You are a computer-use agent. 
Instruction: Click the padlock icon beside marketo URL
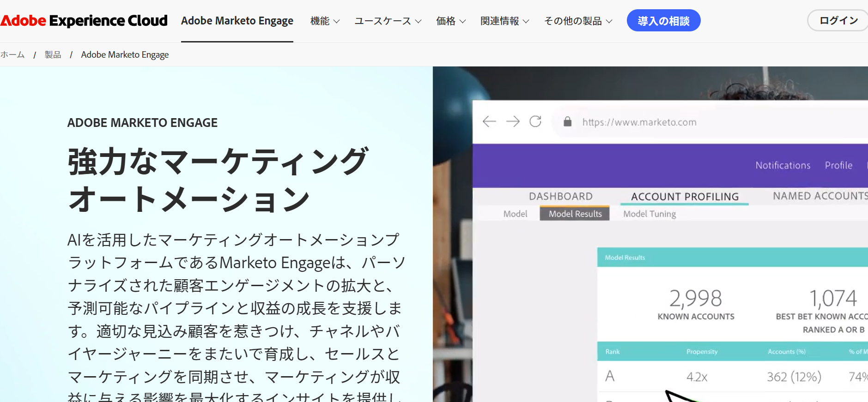click(x=568, y=121)
